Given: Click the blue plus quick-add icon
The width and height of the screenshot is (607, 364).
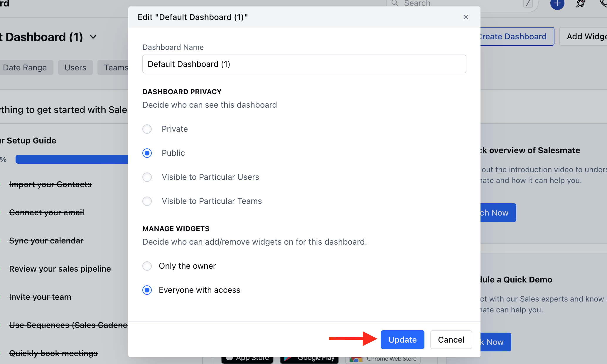Looking at the screenshot, I should [557, 4].
